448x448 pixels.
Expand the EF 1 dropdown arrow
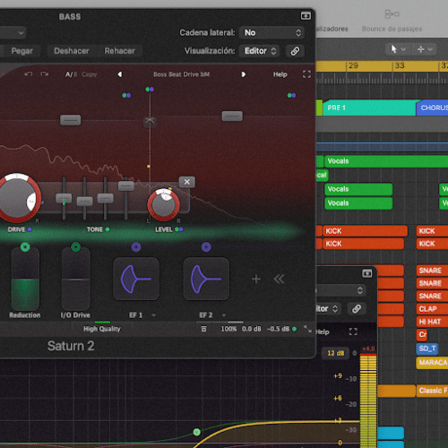click(154, 315)
